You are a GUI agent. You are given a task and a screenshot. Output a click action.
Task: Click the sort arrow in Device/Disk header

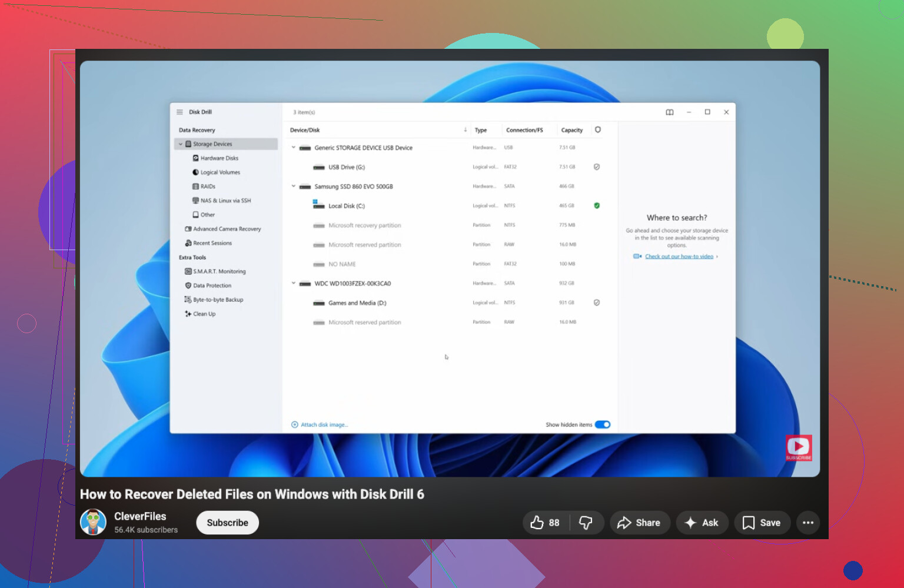(465, 130)
